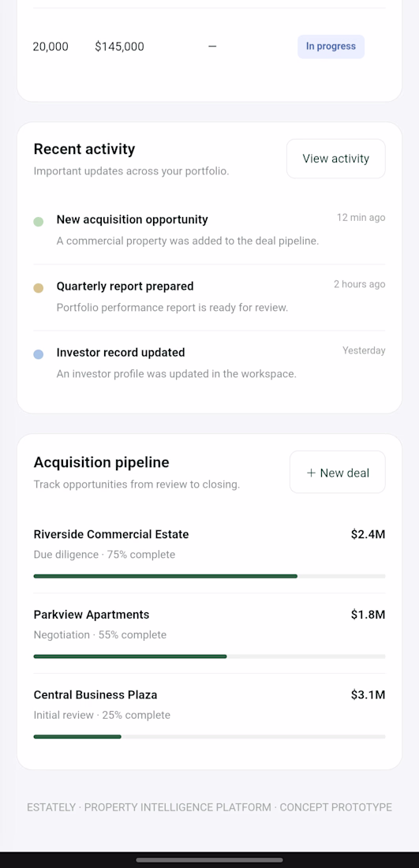Click the Acquisition pipeline heading
Viewport: 419px width, 868px height.
[101, 462]
